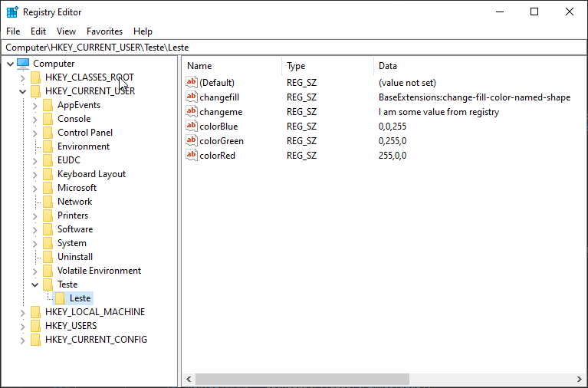Image resolution: width=588 pixels, height=388 pixels.
Task: Click the Microsoft folder icon
Action: [x=48, y=188]
